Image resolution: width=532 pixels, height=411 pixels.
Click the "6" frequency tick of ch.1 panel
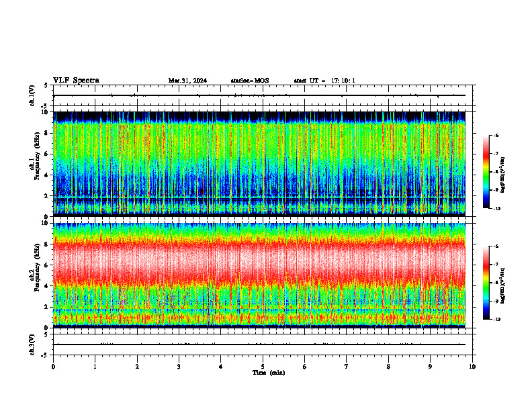point(46,154)
